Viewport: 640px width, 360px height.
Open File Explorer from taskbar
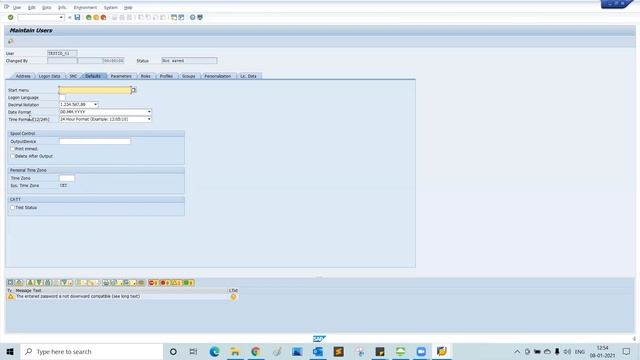(235, 351)
